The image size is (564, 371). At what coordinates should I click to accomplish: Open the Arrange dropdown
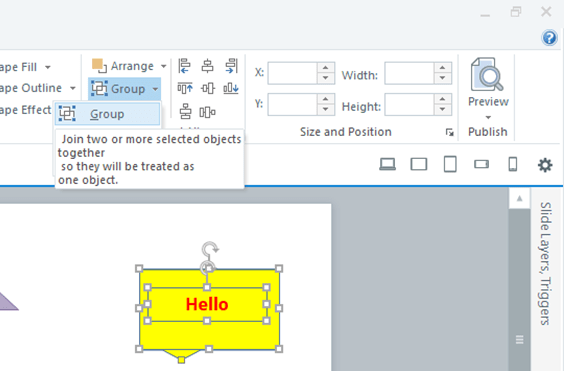pyautogui.click(x=129, y=66)
